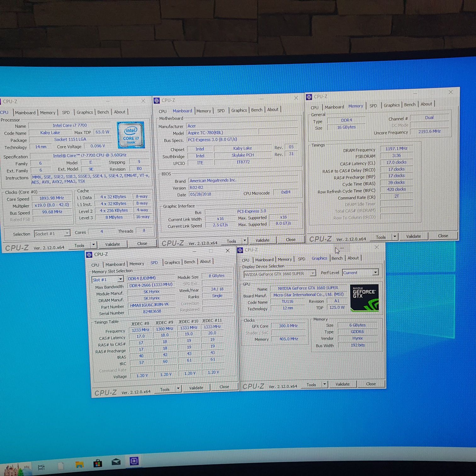
Task: Click the DRAM Frequency value '1197.1 MHz'
Action: tap(396, 148)
